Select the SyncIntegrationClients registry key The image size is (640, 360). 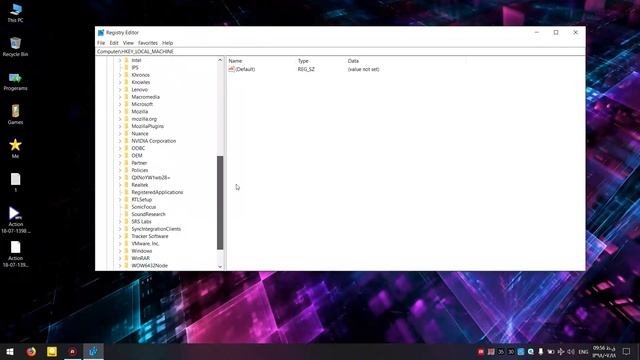click(x=156, y=229)
